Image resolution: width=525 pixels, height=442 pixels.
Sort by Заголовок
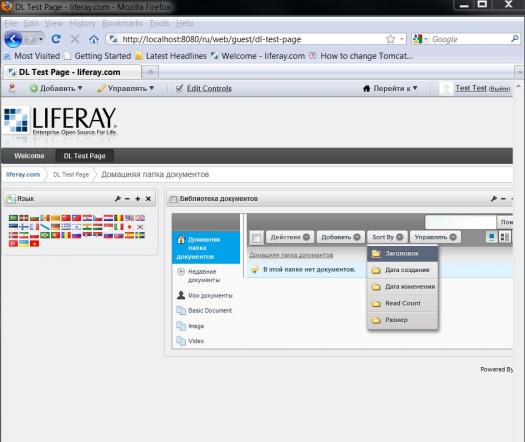pos(402,253)
